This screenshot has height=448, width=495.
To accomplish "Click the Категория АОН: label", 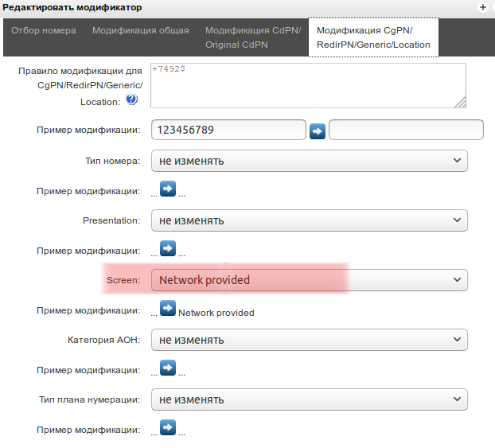I will [104, 340].
